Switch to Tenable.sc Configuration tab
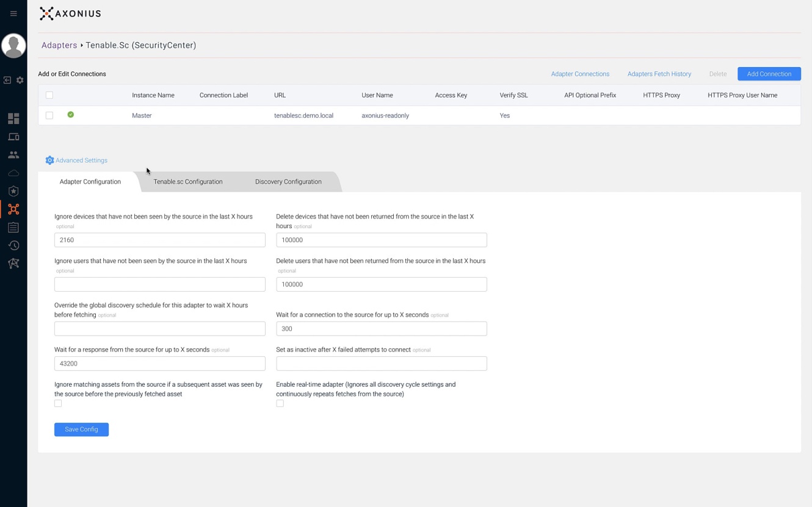The image size is (812, 507). point(188,182)
